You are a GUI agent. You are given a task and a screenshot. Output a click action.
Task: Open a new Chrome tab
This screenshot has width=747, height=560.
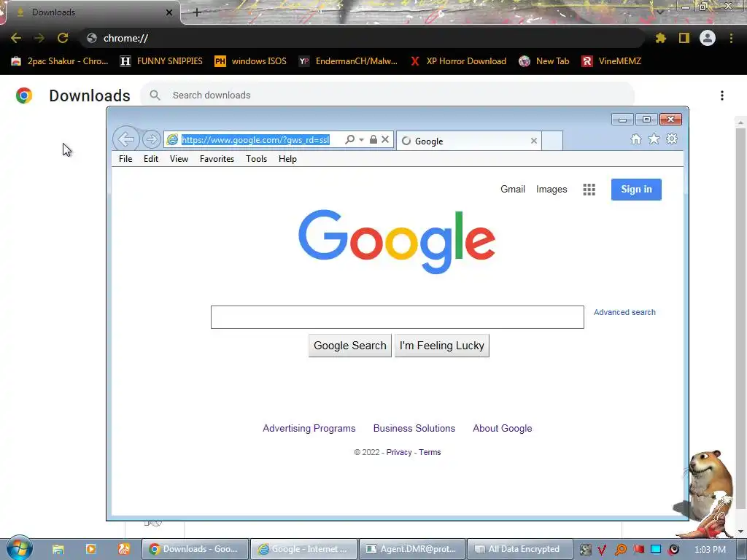(197, 12)
